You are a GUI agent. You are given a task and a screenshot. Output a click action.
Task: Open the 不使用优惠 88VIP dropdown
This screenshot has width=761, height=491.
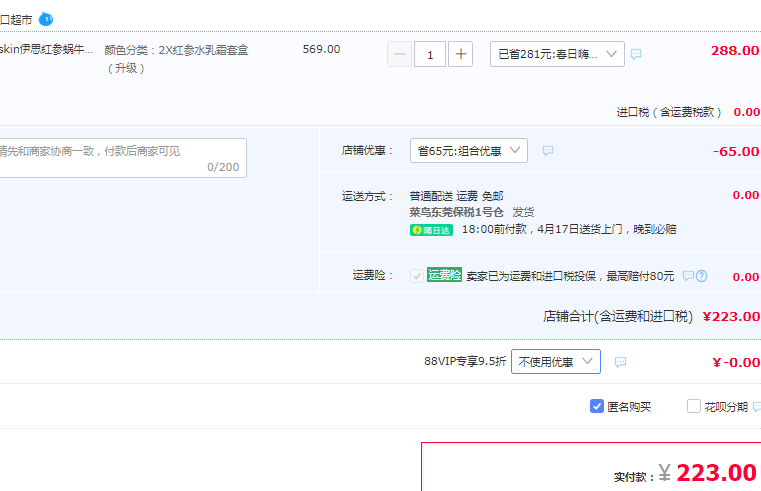(556, 361)
